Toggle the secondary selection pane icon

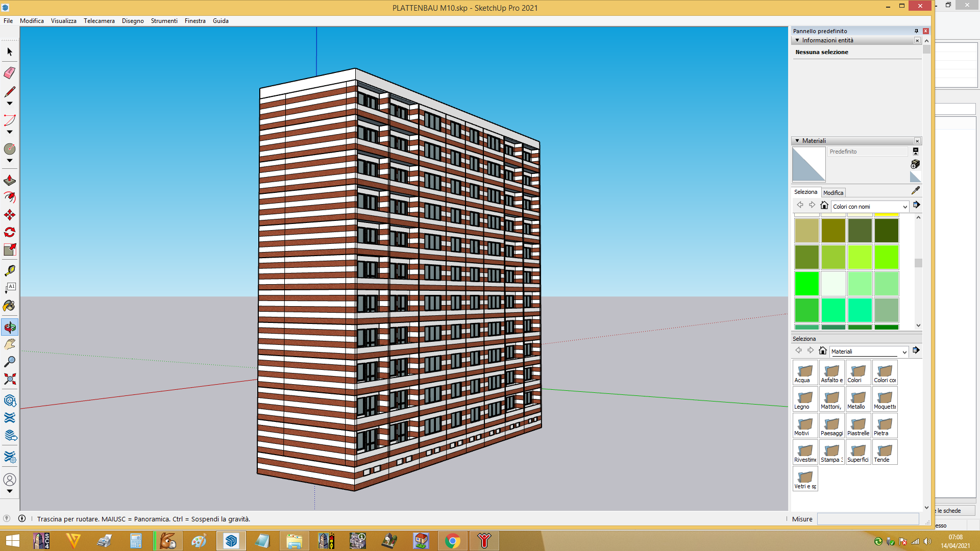[x=916, y=152]
